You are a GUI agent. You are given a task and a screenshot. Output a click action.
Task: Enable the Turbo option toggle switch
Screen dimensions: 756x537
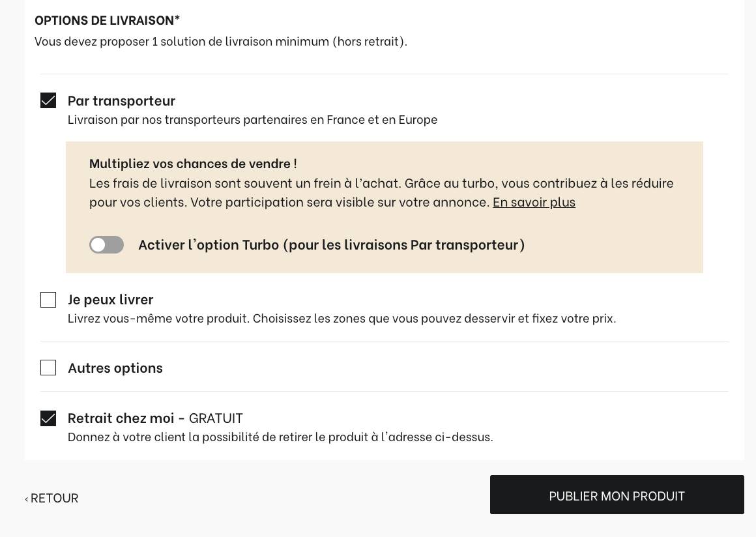tap(107, 244)
